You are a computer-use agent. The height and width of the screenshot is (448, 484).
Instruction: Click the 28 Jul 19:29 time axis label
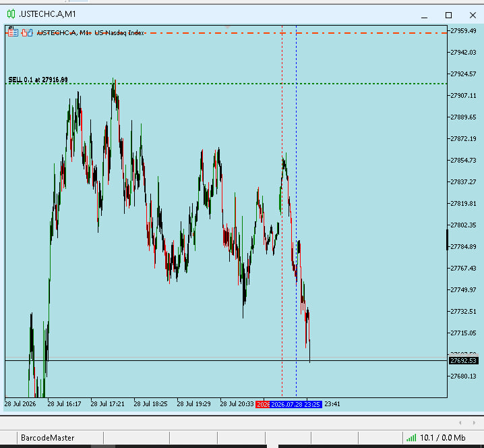coord(194,404)
